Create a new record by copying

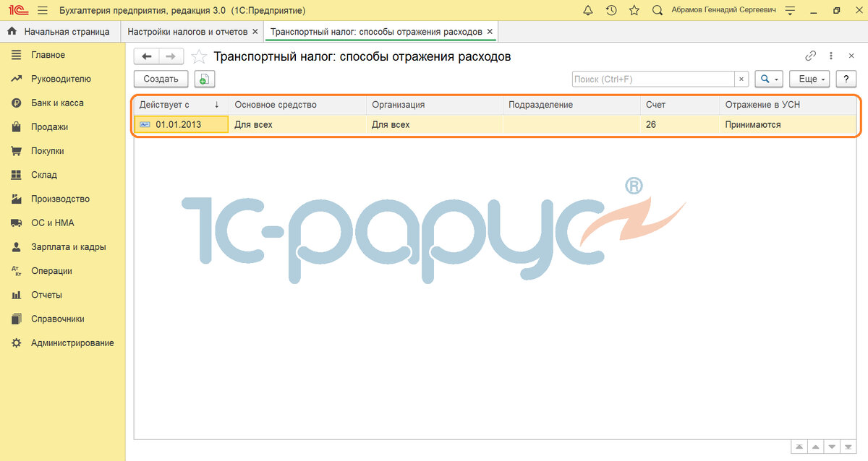pyautogui.click(x=205, y=79)
